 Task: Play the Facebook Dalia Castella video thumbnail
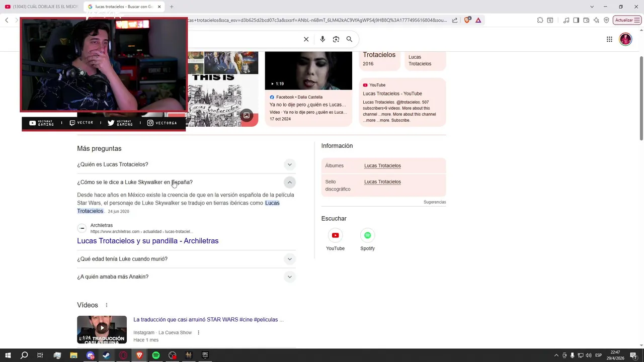pyautogui.click(x=308, y=70)
